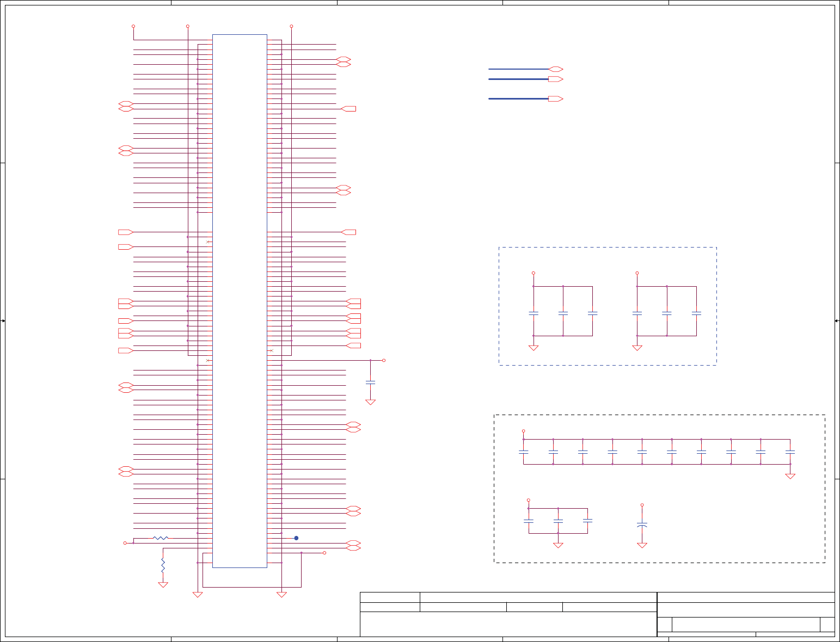
Task: Click the ground symbol beneath the polarized capacitor
Action: pyautogui.click(x=642, y=545)
